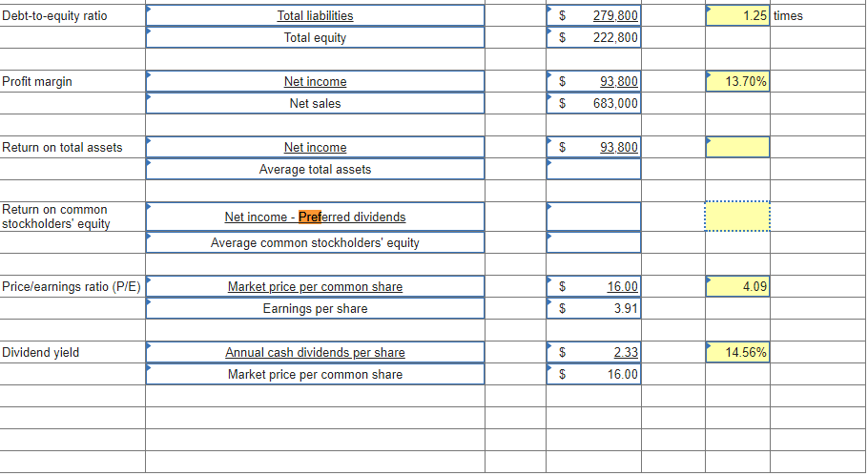Image resolution: width=868 pixels, height=476 pixels.
Task: Click empty Average common stockholders' equity amount field
Action: [593, 242]
